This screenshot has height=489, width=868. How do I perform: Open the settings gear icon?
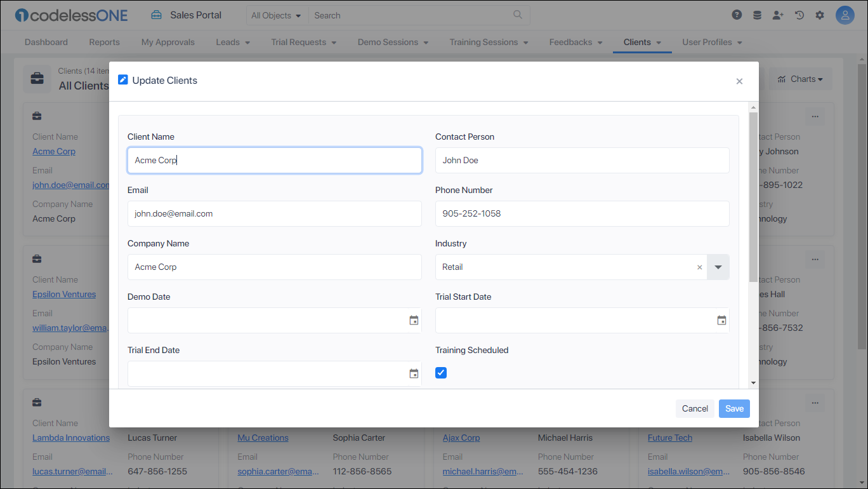click(820, 15)
